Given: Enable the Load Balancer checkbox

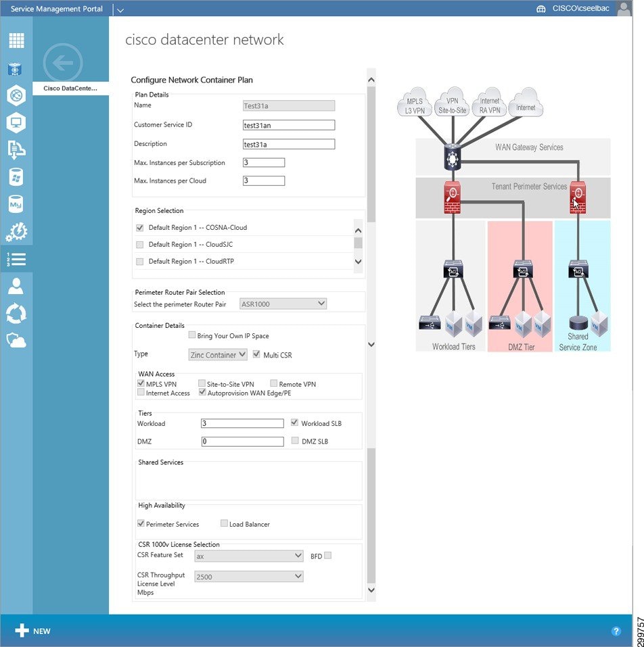Looking at the screenshot, I should [224, 523].
